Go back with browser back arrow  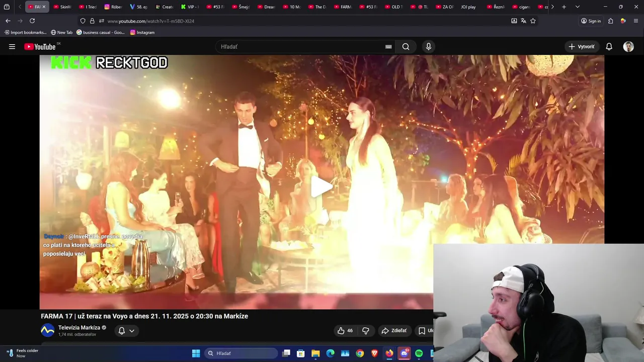point(8,21)
